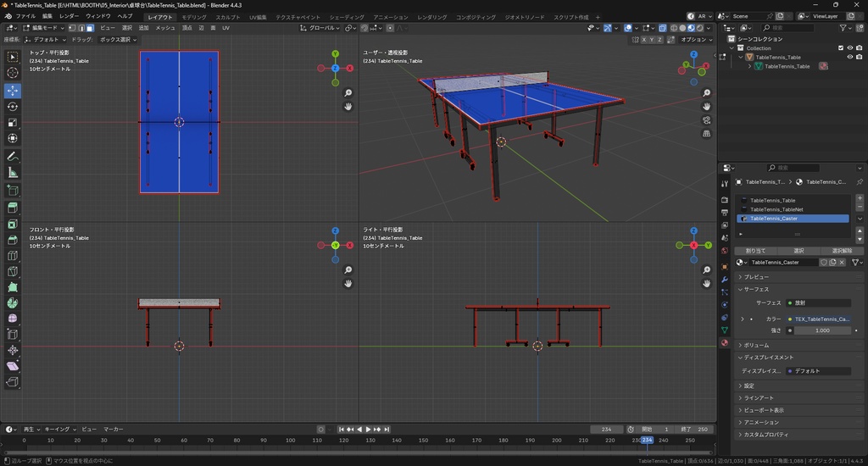Expand the ボリューム panel

756,345
